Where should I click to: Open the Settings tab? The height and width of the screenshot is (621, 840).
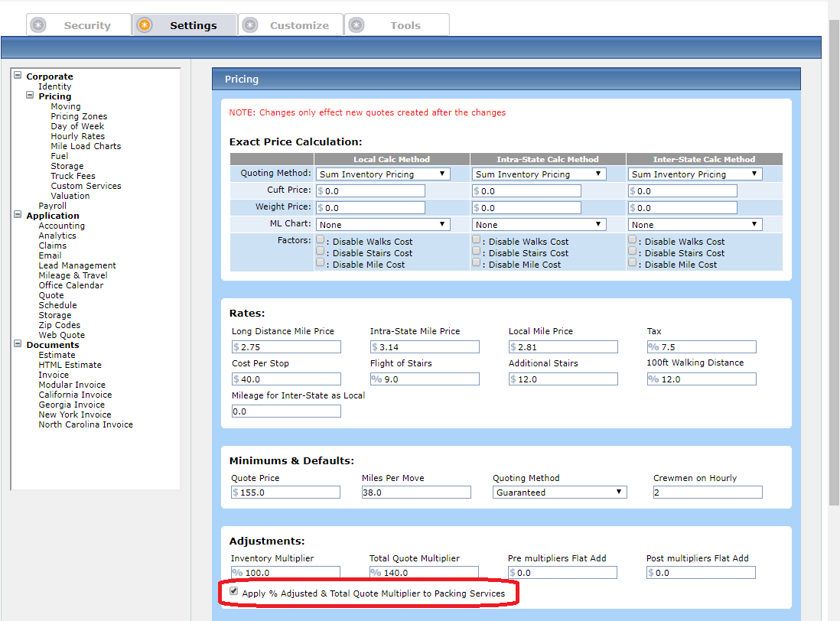(185, 25)
